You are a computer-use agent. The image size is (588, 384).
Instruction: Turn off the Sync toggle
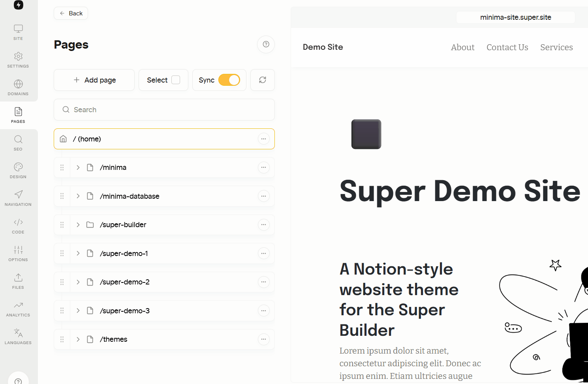pos(229,80)
